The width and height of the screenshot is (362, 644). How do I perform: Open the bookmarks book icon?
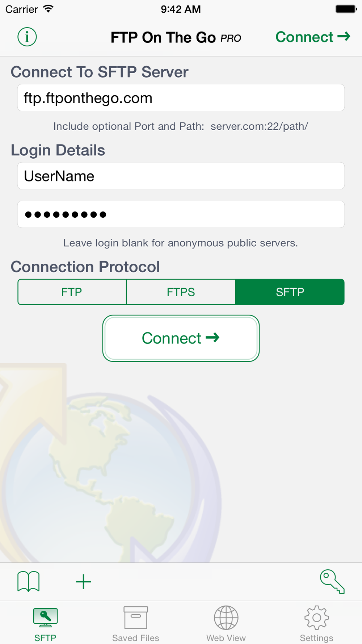pyautogui.click(x=29, y=581)
